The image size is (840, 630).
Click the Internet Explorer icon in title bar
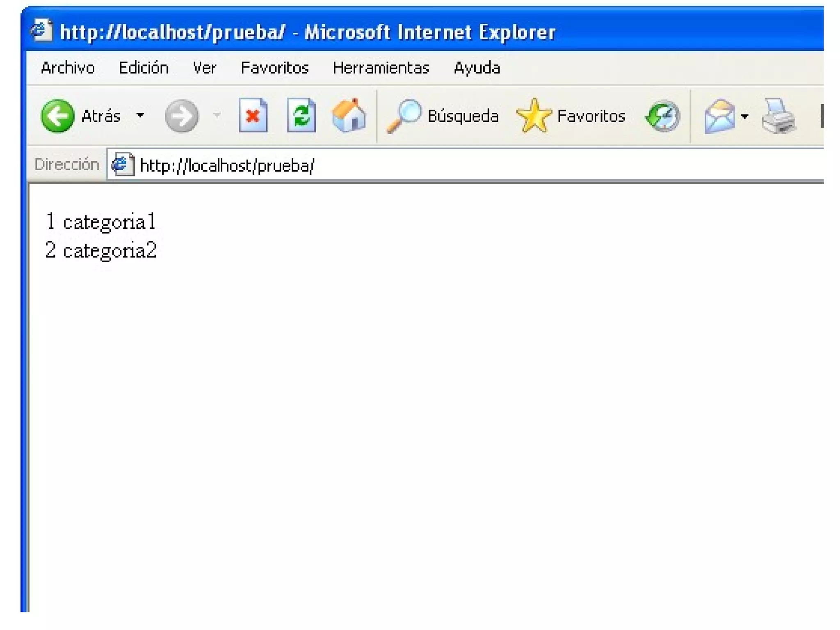click(41, 30)
